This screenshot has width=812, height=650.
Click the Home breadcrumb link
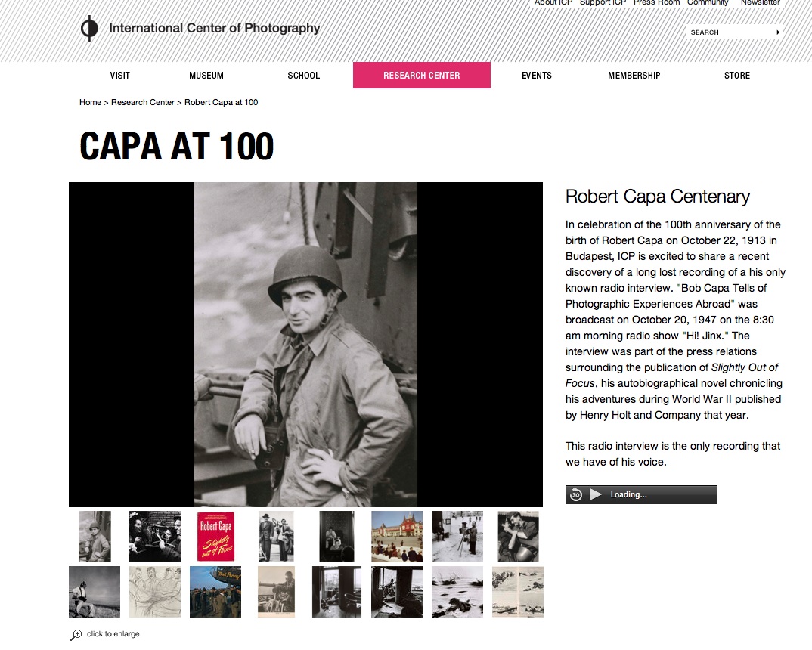(90, 102)
